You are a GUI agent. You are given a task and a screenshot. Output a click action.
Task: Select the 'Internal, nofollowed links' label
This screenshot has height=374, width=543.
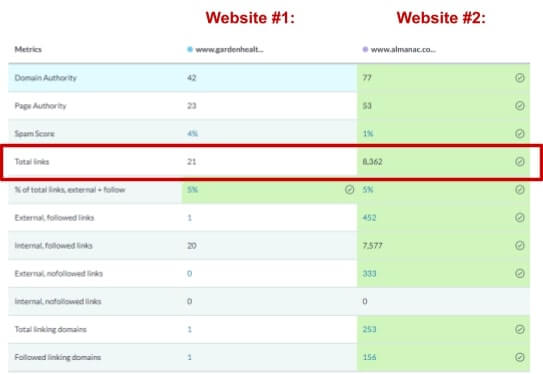(x=58, y=301)
